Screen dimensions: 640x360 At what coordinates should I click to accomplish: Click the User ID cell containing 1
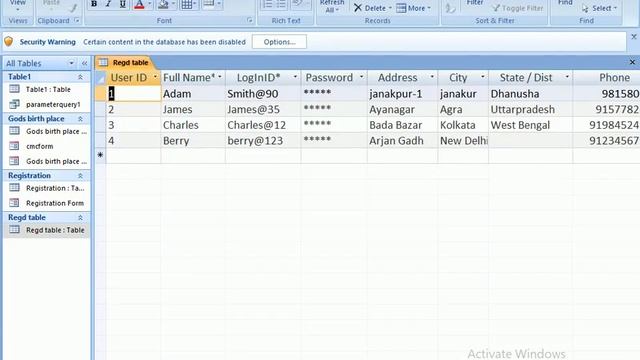pyautogui.click(x=133, y=93)
